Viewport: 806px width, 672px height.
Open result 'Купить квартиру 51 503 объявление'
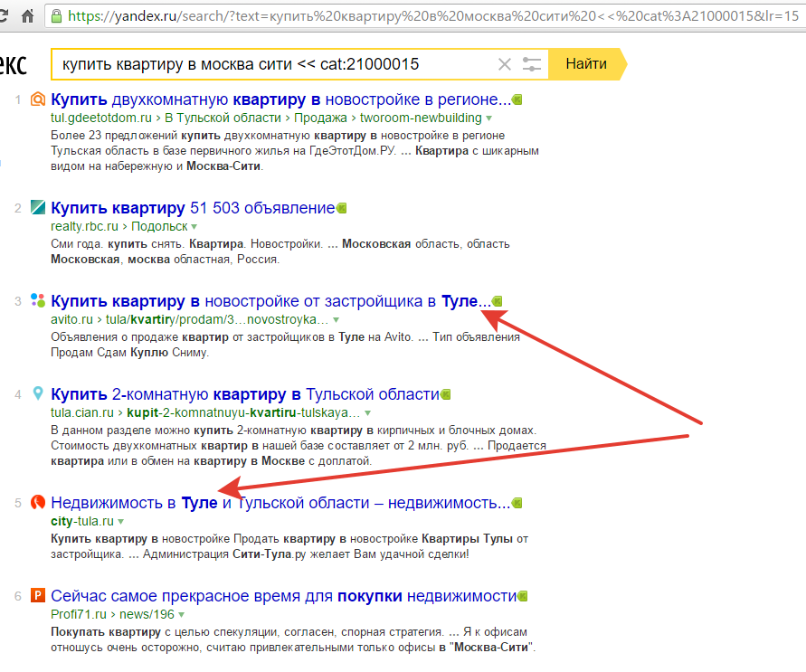point(193,207)
